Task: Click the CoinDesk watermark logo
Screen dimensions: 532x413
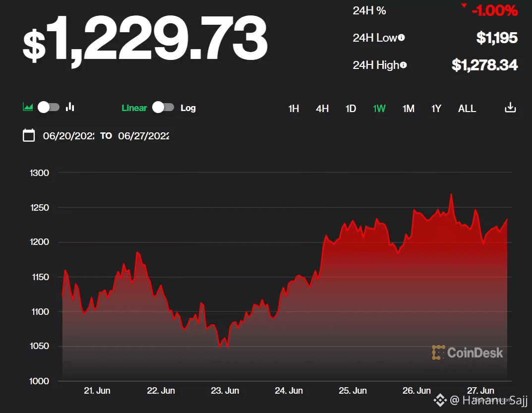Action: [x=468, y=353]
